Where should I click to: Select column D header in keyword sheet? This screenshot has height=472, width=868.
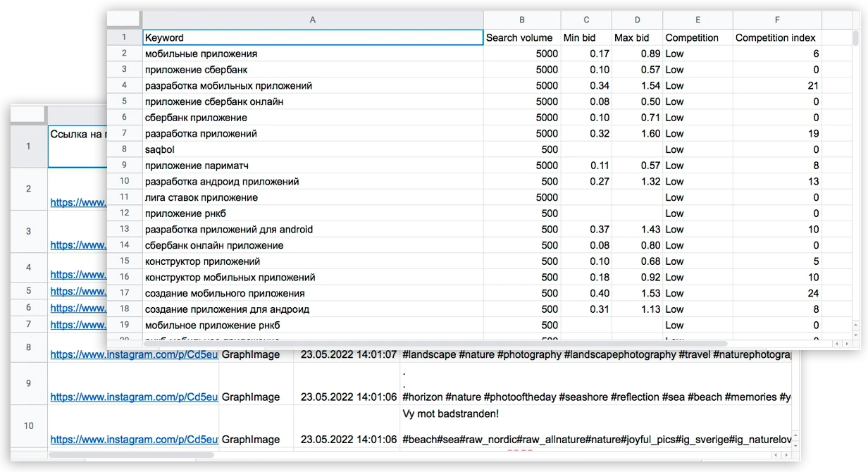pos(638,20)
